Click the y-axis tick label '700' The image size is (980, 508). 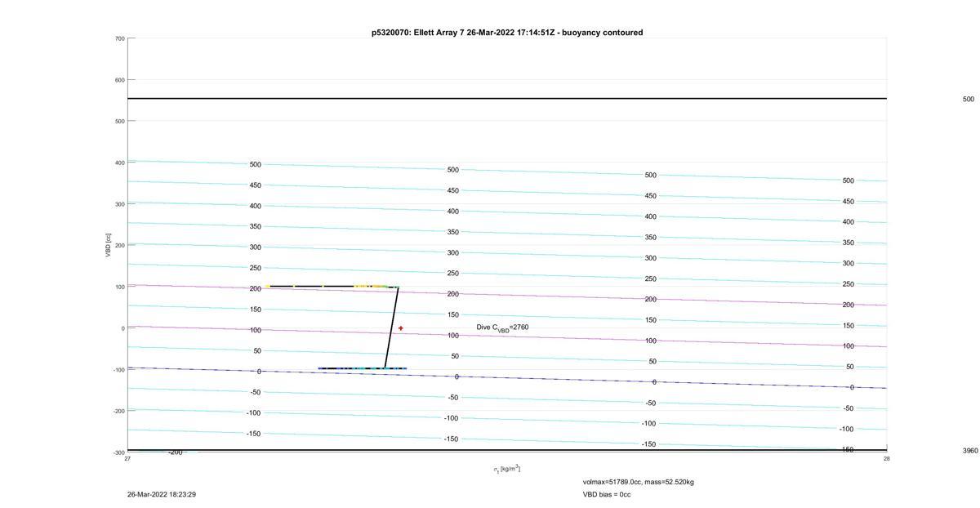(119, 38)
